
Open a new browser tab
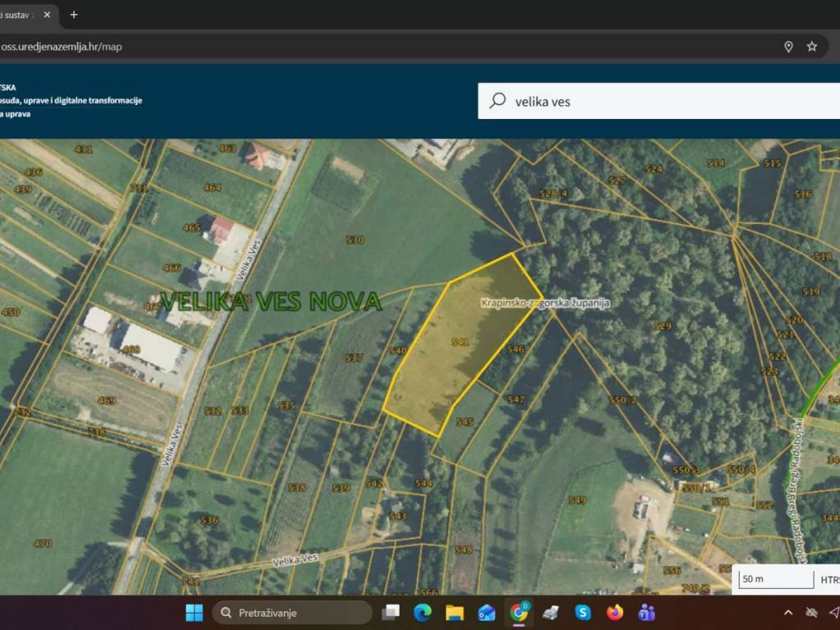(x=74, y=15)
